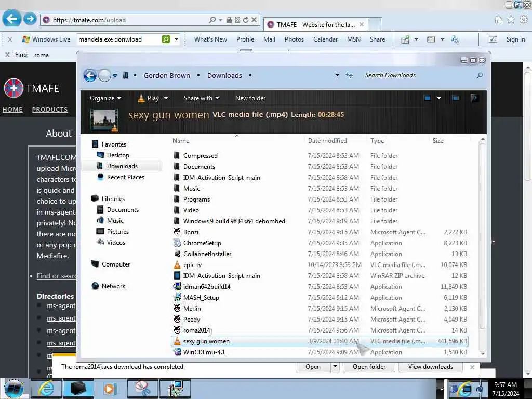
Task: Click the Open folder button
Action: [369, 367]
